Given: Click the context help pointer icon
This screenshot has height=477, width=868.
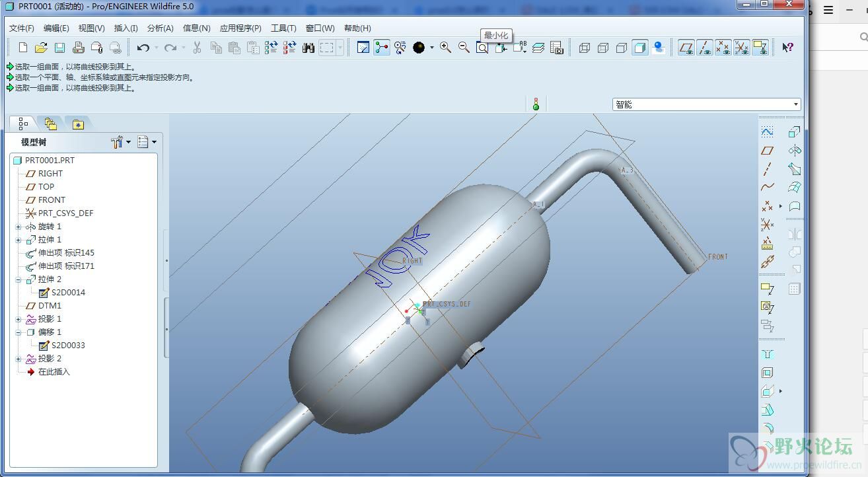Looking at the screenshot, I should (787, 48).
